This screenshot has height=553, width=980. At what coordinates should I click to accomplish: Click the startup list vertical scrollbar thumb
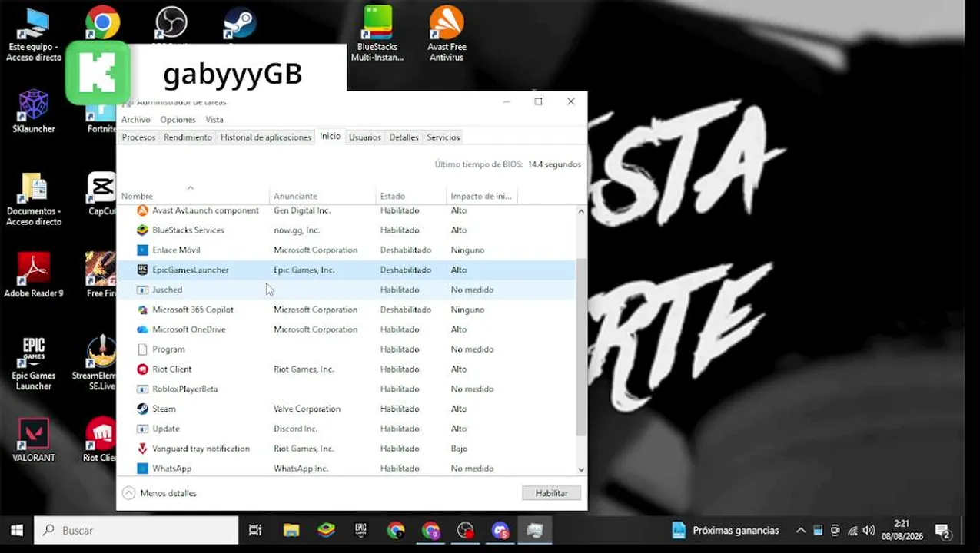[581, 346]
